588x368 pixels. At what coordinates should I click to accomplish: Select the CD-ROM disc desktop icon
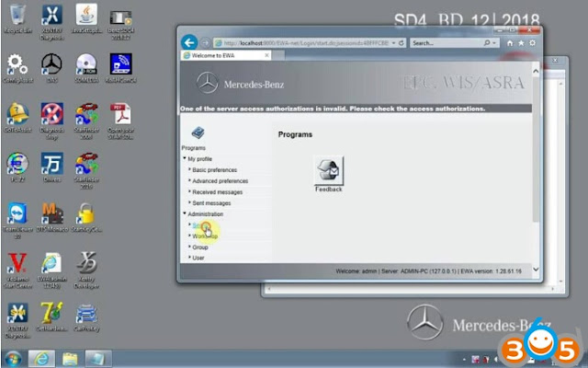coord(86,67)
